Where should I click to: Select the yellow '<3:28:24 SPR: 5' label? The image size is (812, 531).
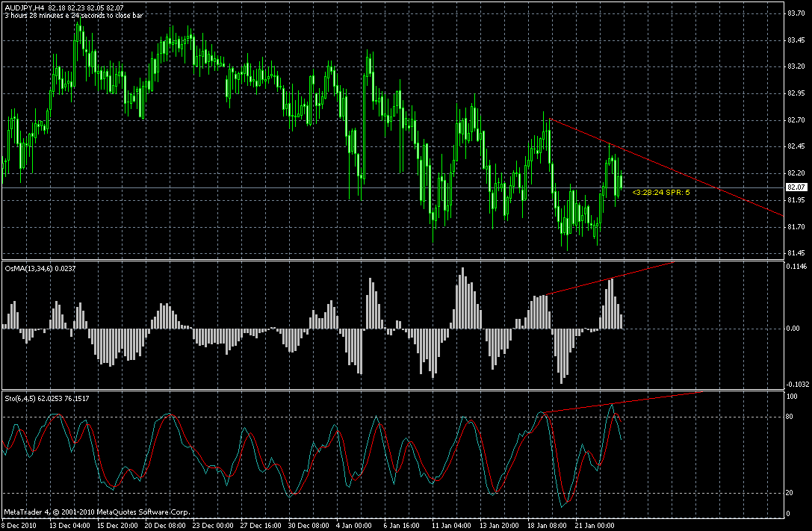[x=661, y=193]
